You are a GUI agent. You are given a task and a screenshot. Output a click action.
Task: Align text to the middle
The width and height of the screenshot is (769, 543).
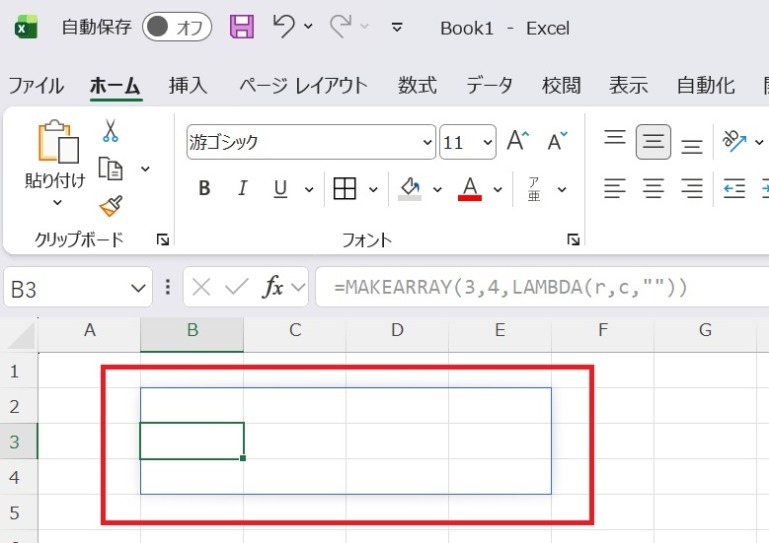pos(653,142)
